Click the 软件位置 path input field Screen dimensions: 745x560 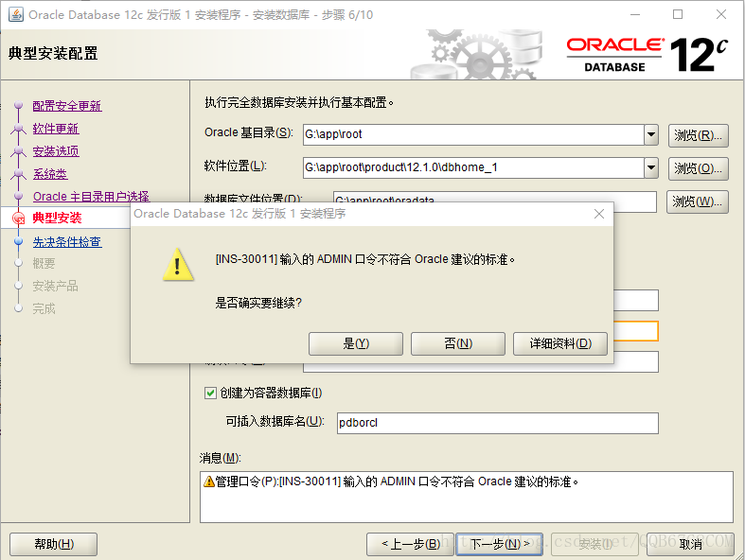click(x=473, y=167)
